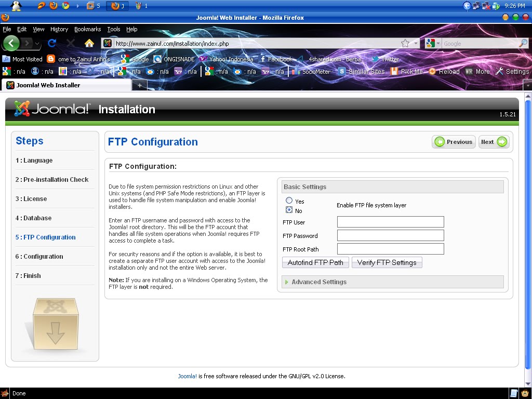Image resolution: width=532 pixels, height=399 pixels.
Task: Click inside the FTP Password input field
Action: (x=390, y=235)
